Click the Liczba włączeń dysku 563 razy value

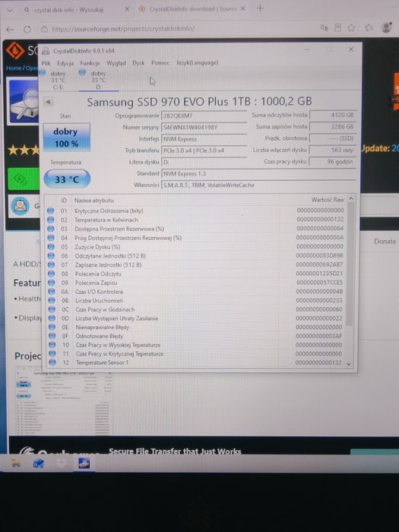[x=333, y=150]
